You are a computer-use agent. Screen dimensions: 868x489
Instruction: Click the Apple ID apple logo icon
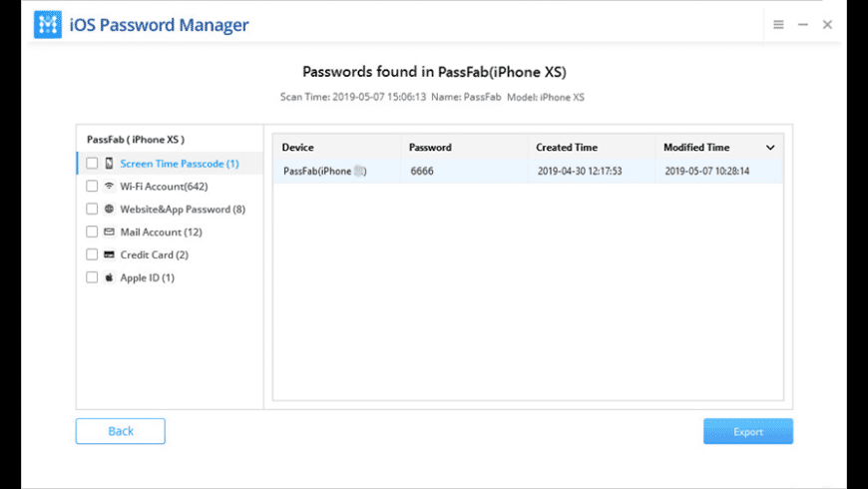(109, 277)
